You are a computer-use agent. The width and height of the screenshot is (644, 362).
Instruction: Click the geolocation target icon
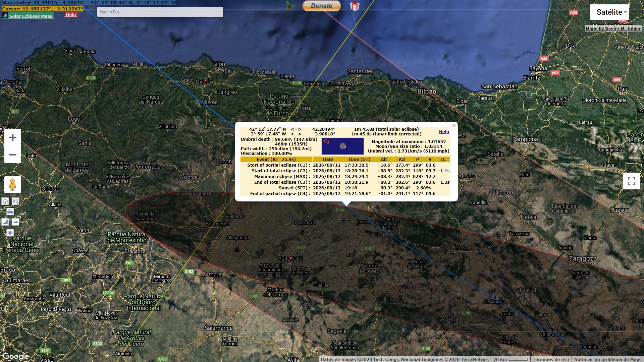pos(10,233)
